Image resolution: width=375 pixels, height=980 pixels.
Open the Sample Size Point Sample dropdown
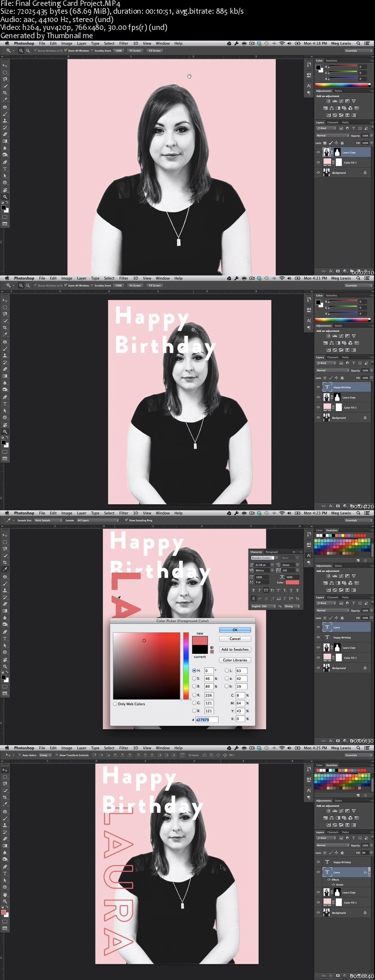click(48, 521)
